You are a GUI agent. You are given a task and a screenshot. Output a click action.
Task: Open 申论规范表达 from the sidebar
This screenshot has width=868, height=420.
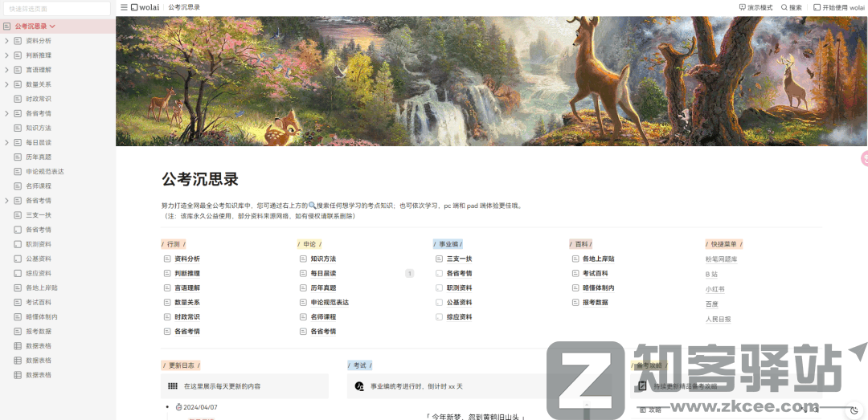tap(44, 171)
